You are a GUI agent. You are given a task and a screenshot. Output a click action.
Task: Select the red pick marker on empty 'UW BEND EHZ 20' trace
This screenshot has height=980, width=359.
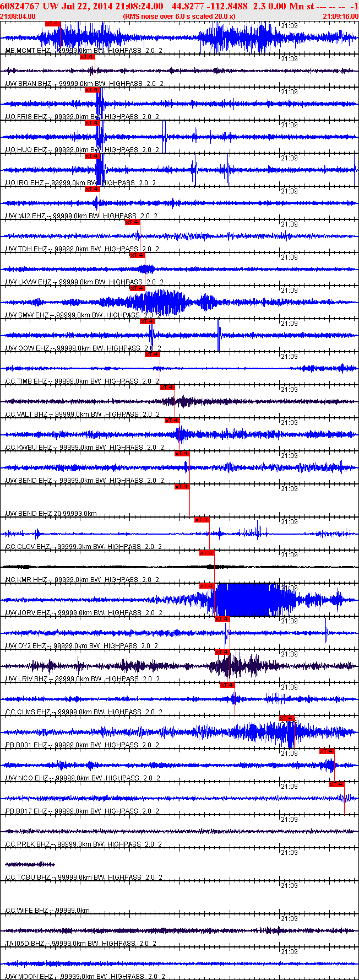tap(182, 487)
